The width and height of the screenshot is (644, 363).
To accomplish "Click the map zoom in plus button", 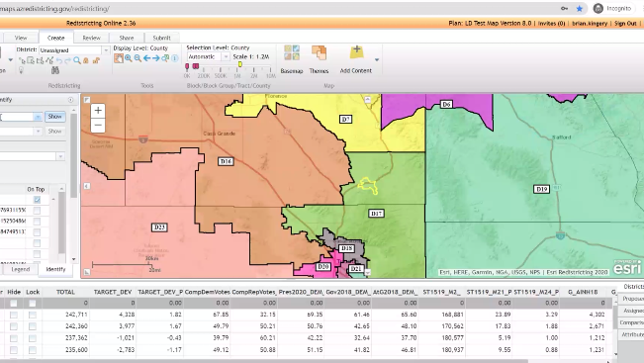I will (x=98, y=111).
